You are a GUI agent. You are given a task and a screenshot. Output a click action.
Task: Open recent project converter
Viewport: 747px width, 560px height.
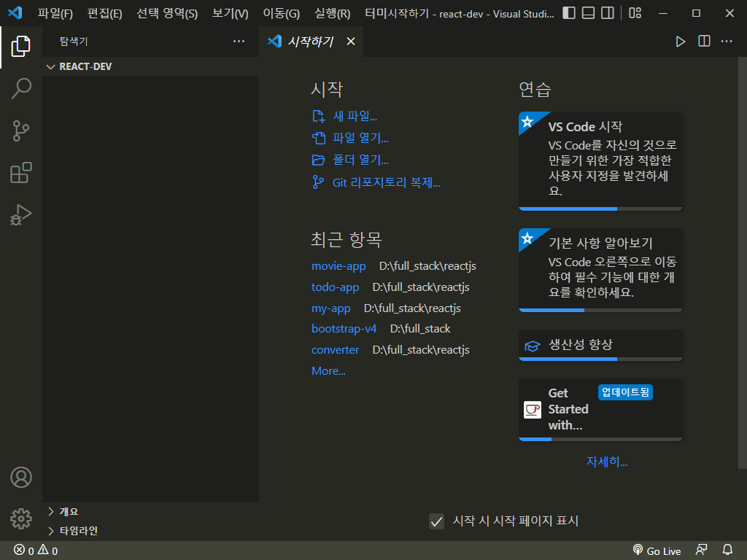click(x=335, y=349)
